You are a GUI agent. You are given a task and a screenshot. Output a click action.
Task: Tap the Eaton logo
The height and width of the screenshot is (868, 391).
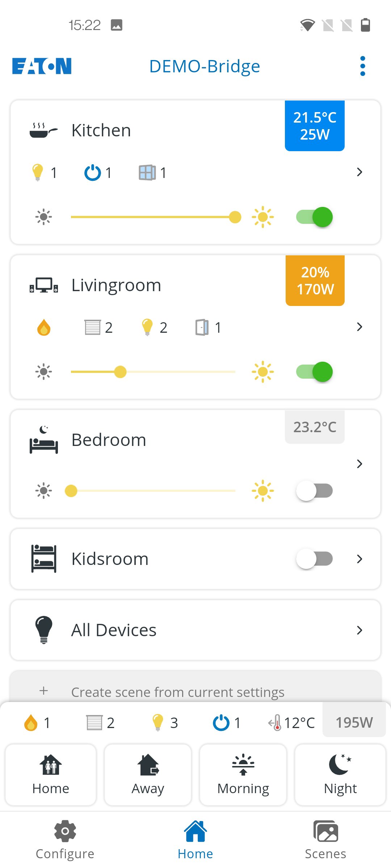pyautogui.click(x=42, y=66)
